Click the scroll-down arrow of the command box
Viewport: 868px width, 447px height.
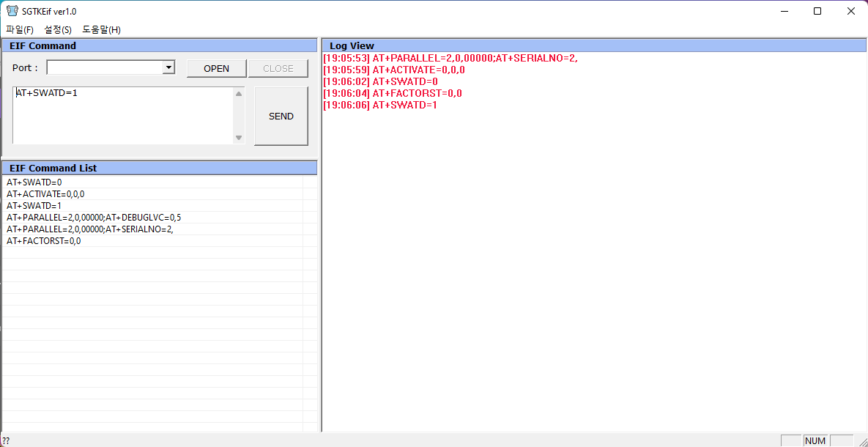pyautogui.click(x=239, y=137)
